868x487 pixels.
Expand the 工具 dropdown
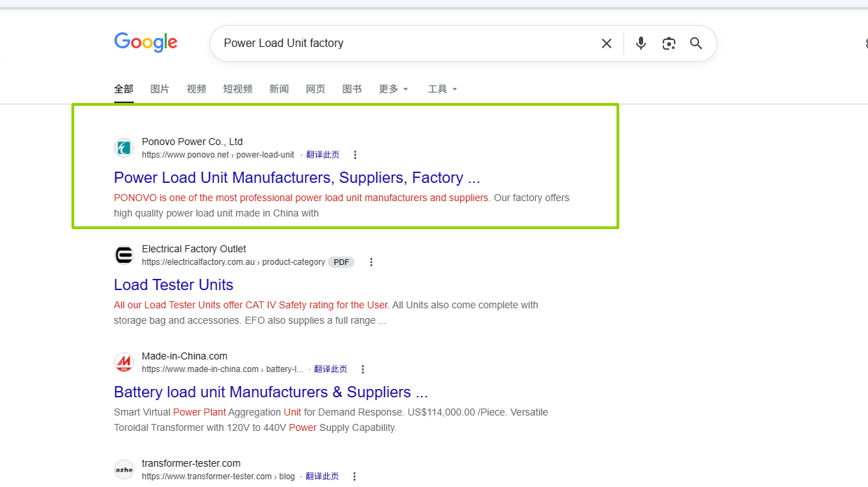[442, 89]
